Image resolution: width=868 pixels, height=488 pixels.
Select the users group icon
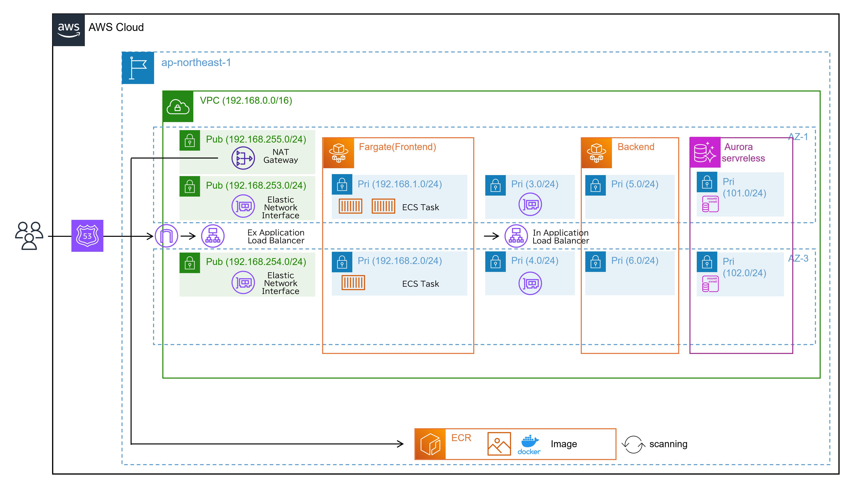pos(29,236)
